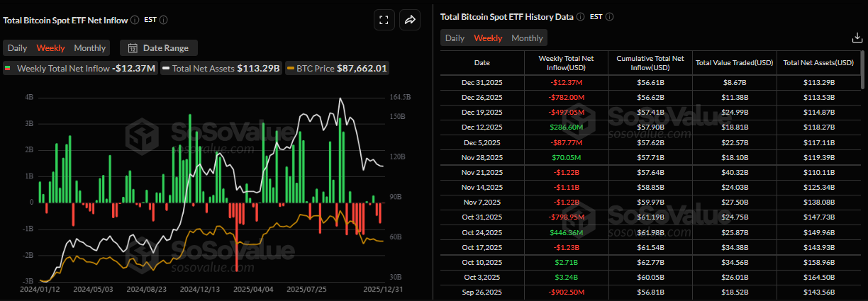Click the Date column header
868x301 pixels.
[482, 62]
